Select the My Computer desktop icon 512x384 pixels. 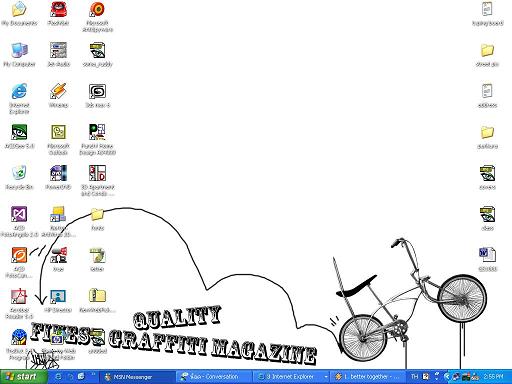coord(19,55)
